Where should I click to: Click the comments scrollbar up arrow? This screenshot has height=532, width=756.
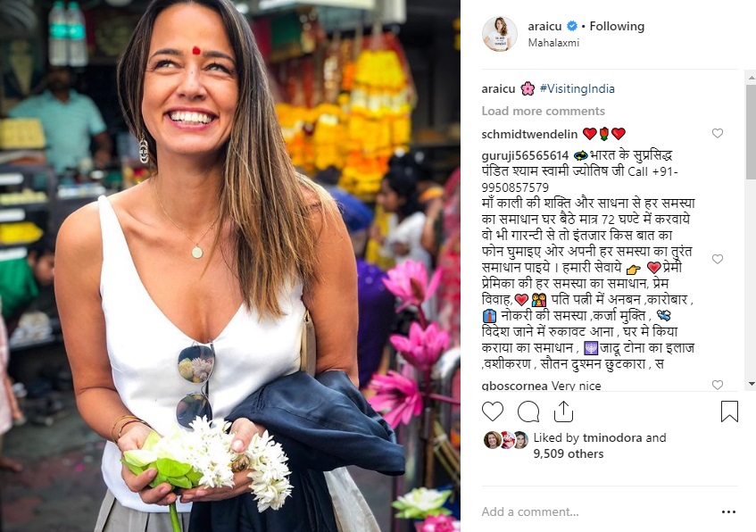click(752, 77)
